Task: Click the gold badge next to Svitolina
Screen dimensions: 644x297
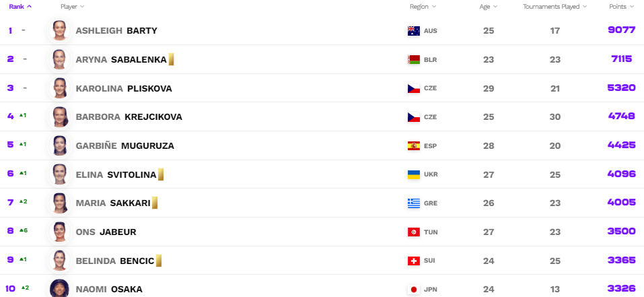Action: 161,174
